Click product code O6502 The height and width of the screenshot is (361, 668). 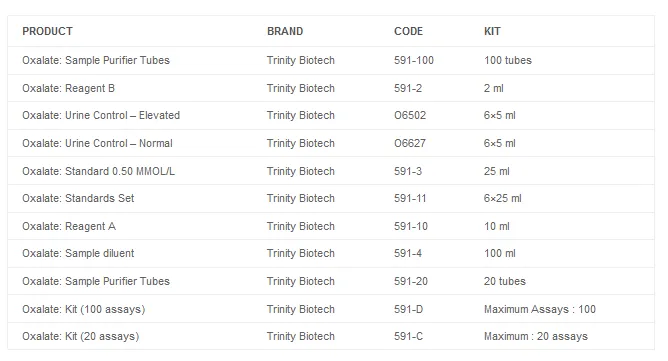click(410, 116)
